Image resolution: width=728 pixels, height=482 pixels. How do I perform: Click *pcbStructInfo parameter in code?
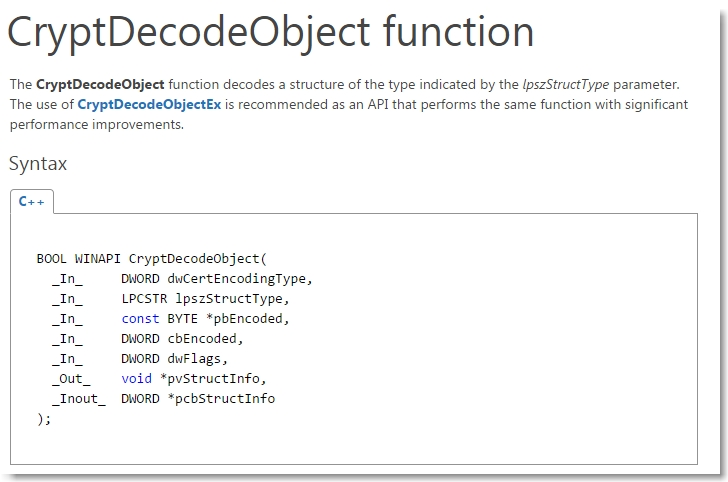tap(220, 398)
